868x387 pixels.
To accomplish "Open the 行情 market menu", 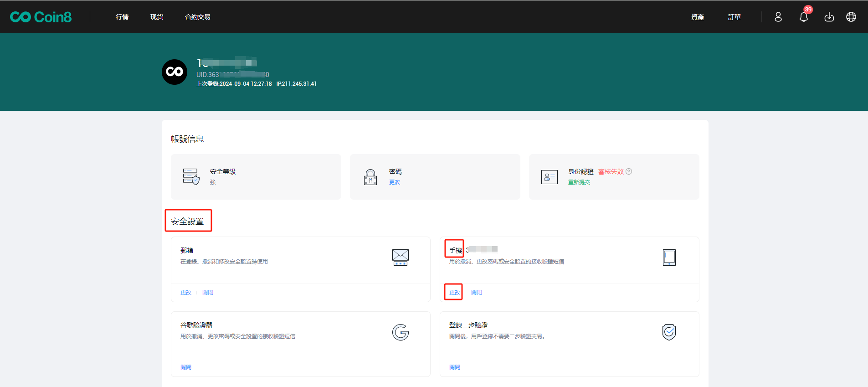I will tap(122, 17).
